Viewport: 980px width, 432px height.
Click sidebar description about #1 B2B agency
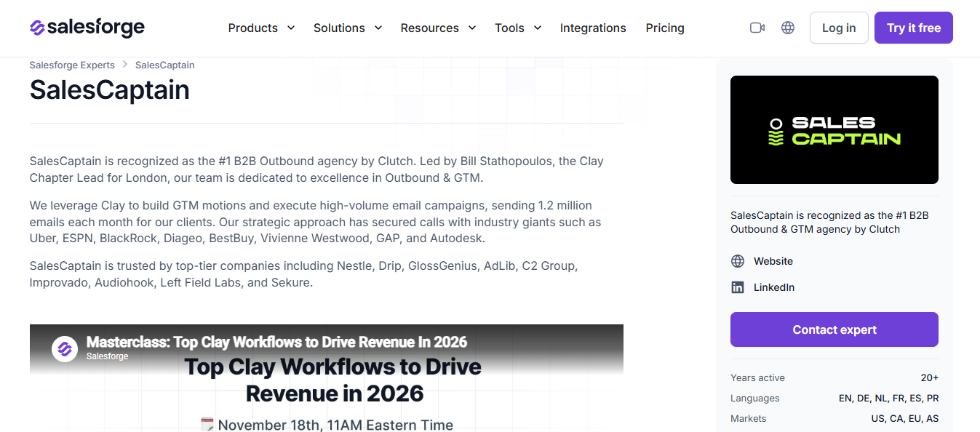[829, 223]
